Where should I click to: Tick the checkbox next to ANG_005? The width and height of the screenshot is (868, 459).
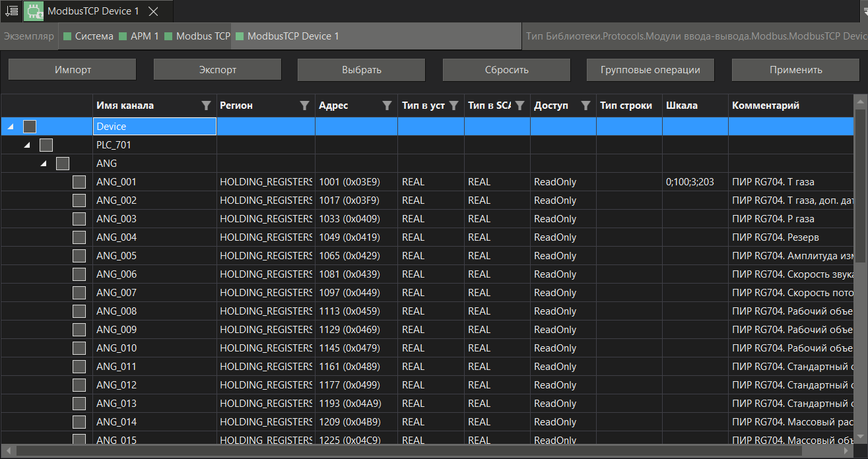point(79,256)
